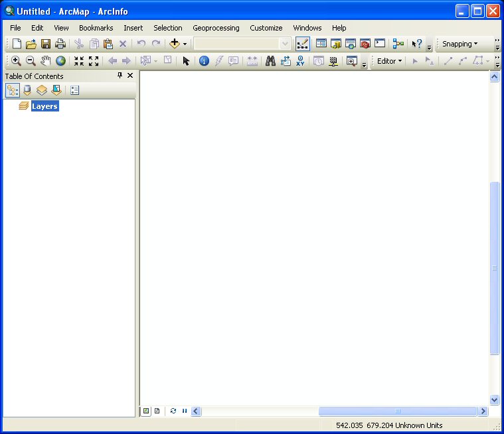Click Go To XY tool
This screenshot has height=434, width=504.
(300, 60)
